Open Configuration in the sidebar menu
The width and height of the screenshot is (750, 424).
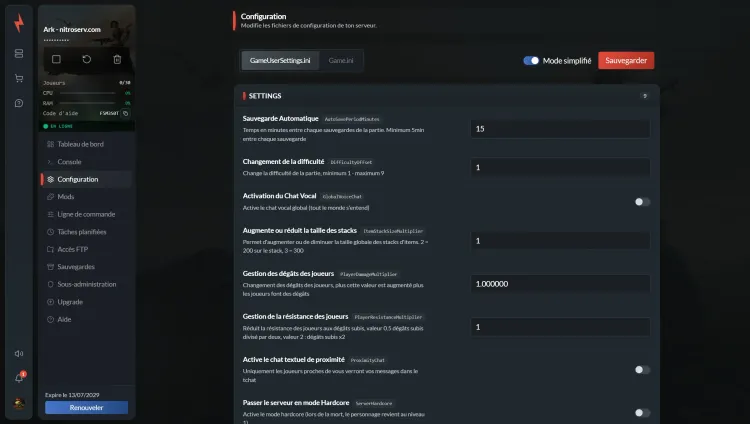(x=86, y=179)
